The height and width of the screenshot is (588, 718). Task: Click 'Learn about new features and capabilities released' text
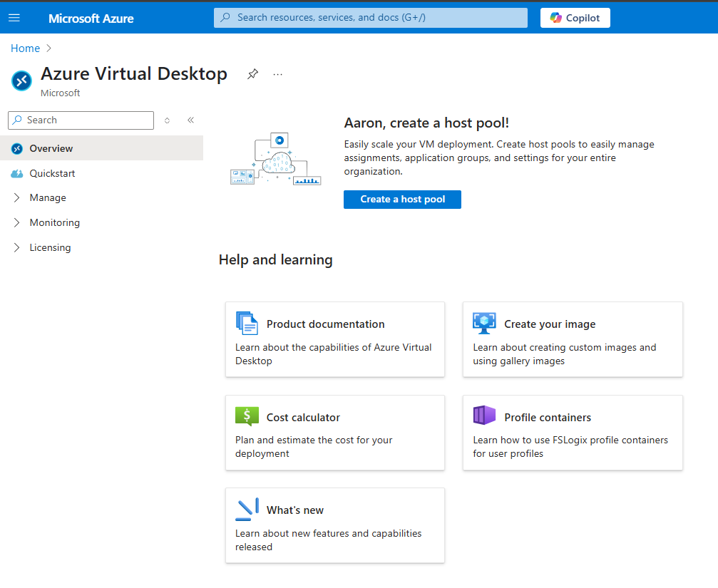[x=328, y=540]
